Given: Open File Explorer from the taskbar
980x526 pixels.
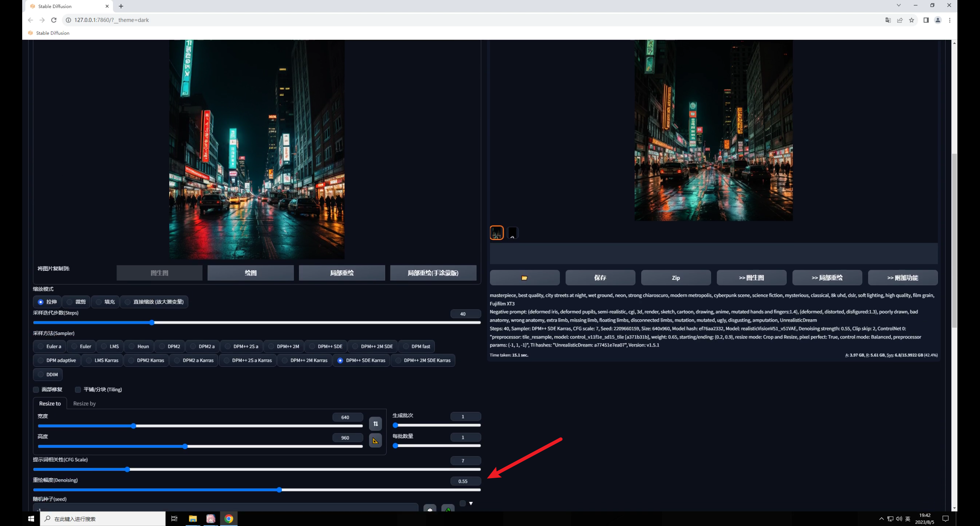Looking at the screenshot, I should (193, 519).
